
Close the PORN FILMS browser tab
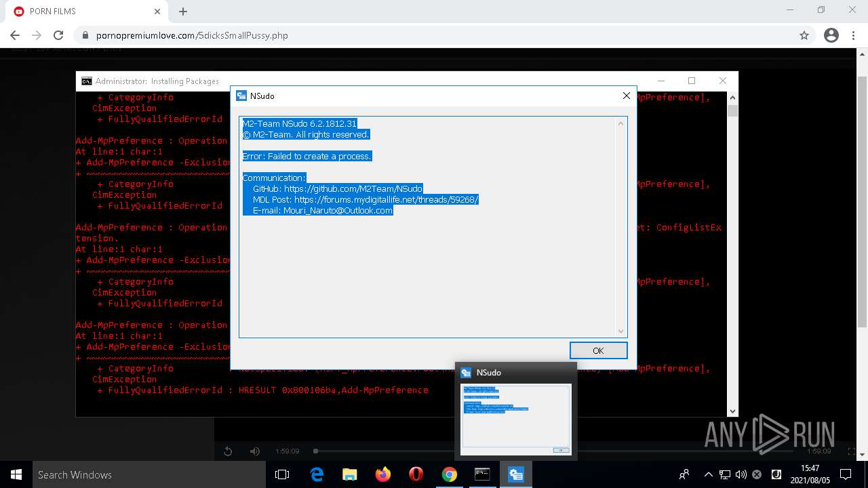pos(157,12)
